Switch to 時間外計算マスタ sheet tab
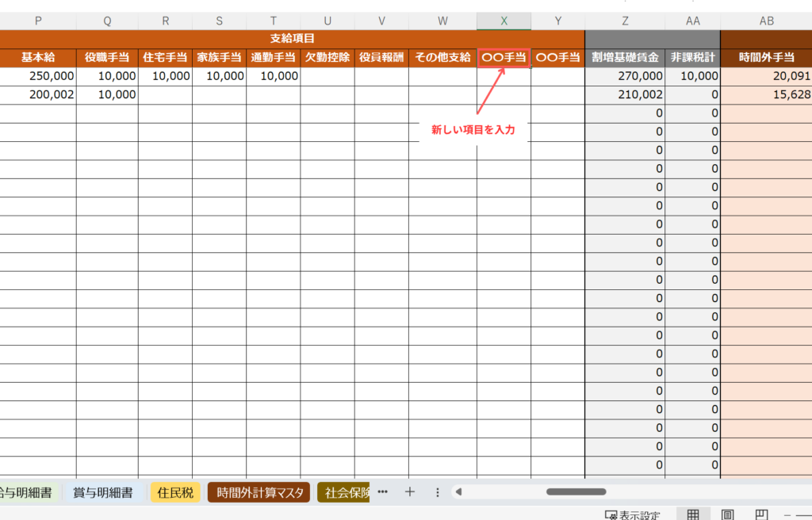The height and width of the screenshot is (520, 812). tap(260, 492)
